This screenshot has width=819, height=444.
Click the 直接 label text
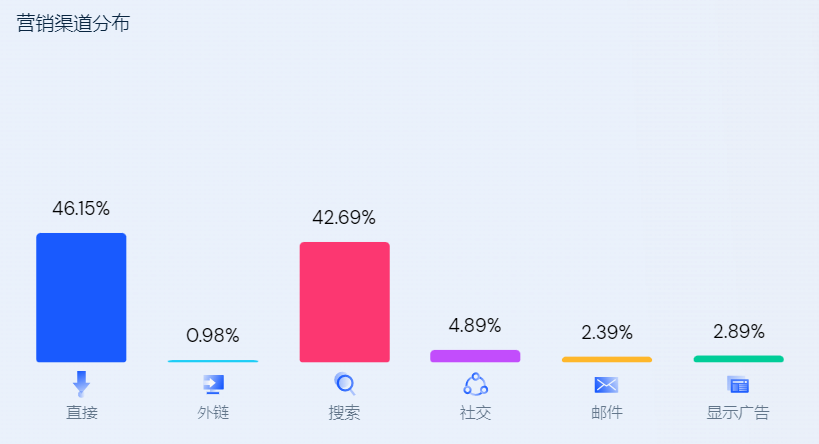coord(81,413)
